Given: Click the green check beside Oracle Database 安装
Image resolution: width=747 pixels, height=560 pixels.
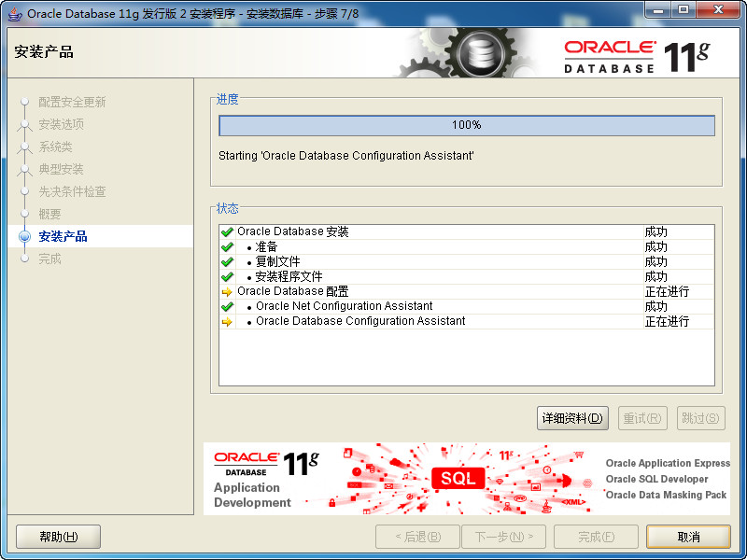Looking at the screenshot, I should (x=227, y=231).
